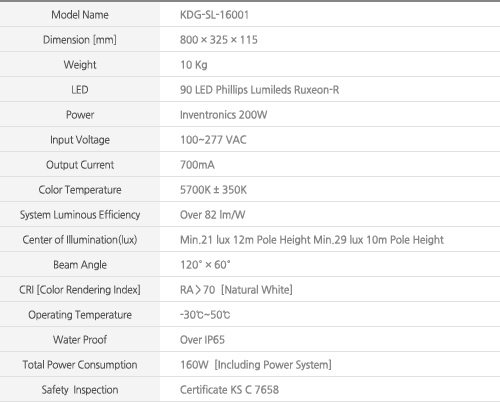Select the 800 × 325 × 115 value

click(x=219, y=40)
